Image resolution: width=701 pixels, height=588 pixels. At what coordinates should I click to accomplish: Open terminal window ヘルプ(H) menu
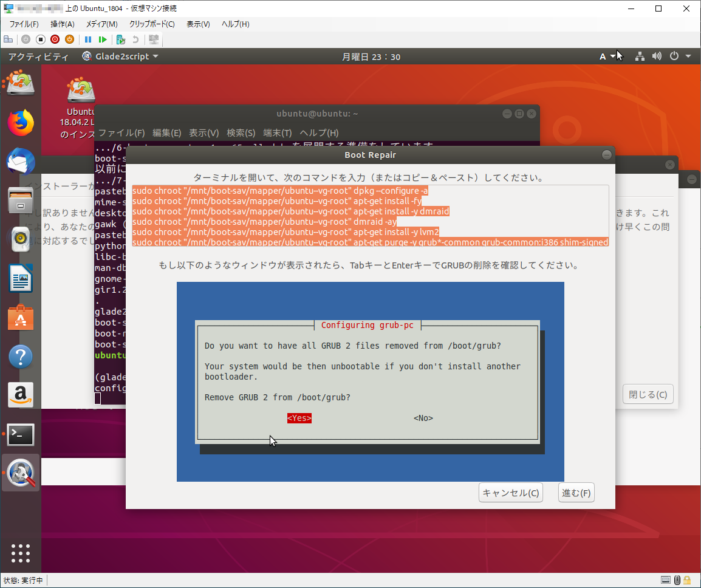319,133
